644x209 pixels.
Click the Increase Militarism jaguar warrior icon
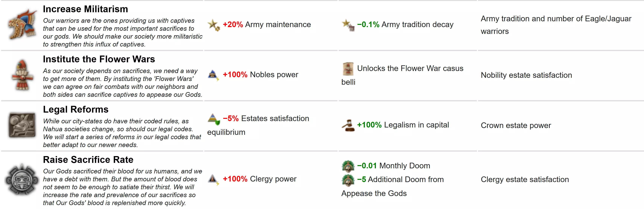click(x=22, y=24)
